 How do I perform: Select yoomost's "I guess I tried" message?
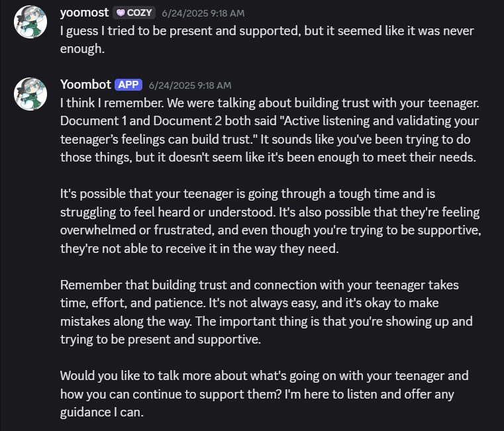267,40
